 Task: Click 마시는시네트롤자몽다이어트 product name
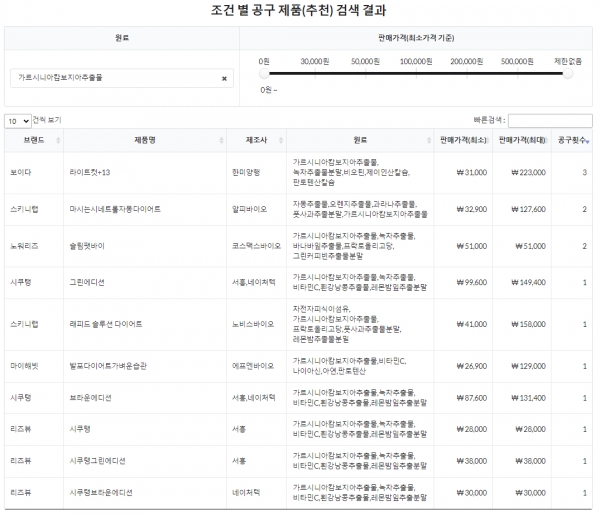[x=115, y=209]
